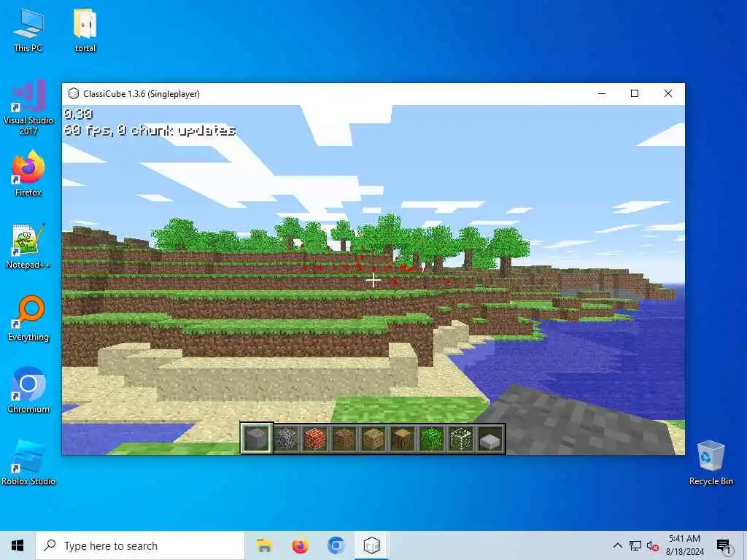
Task: Click the 60 fps chunk updates text
Action: 150,131
